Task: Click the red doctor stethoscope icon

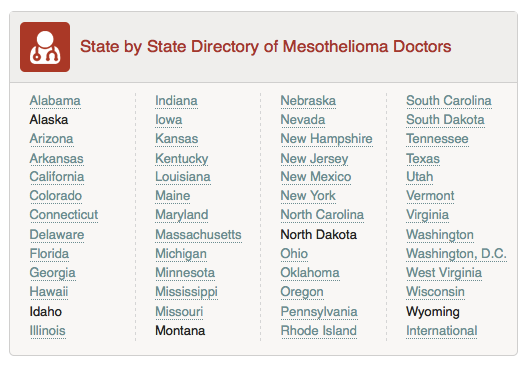Action: (45, 47)
